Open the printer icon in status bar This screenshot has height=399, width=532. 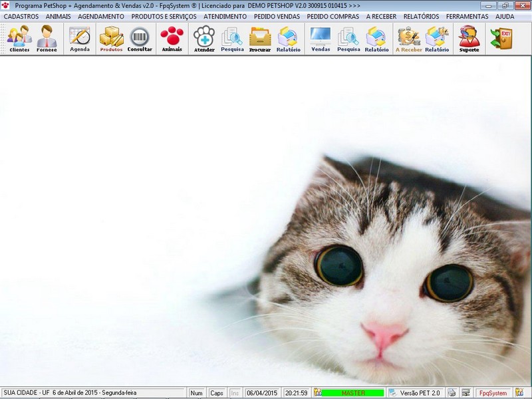tap(452, 393)
